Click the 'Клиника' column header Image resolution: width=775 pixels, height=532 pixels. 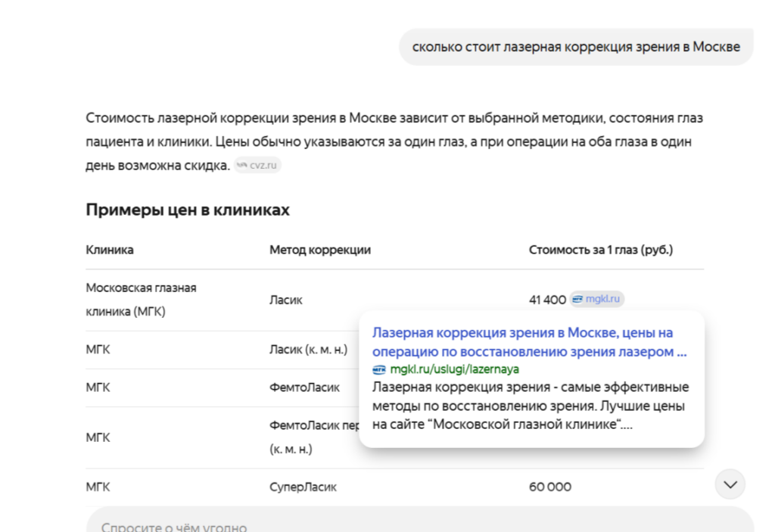pos(110,250)
